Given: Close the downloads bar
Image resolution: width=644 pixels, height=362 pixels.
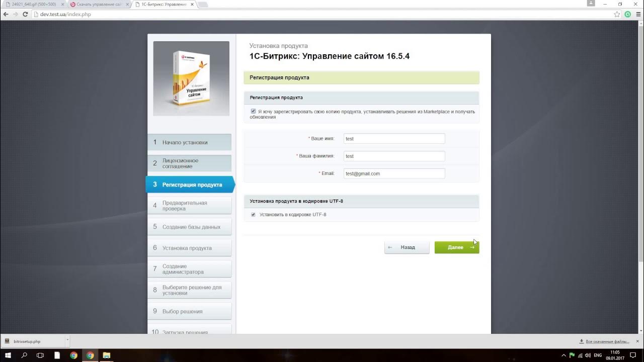Looking at the screenshot, I should pyautogui.click(x=636, y=341).
